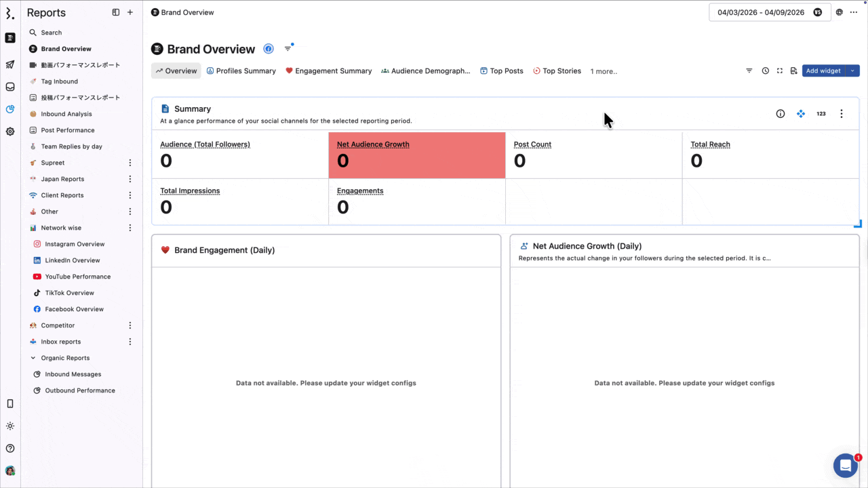Viewport: 868px width, 488px height.
Task: Toggle dark mode with the brightness icon
Action: 10,426
